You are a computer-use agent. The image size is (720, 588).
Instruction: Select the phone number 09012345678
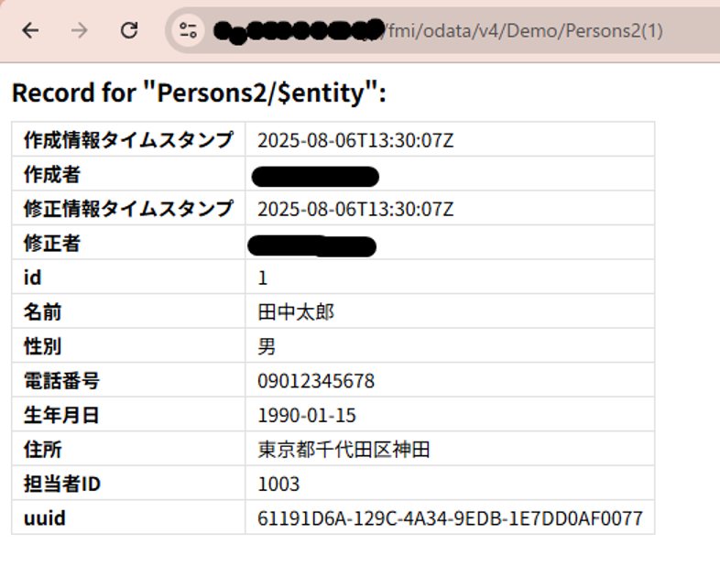(316, 381)
